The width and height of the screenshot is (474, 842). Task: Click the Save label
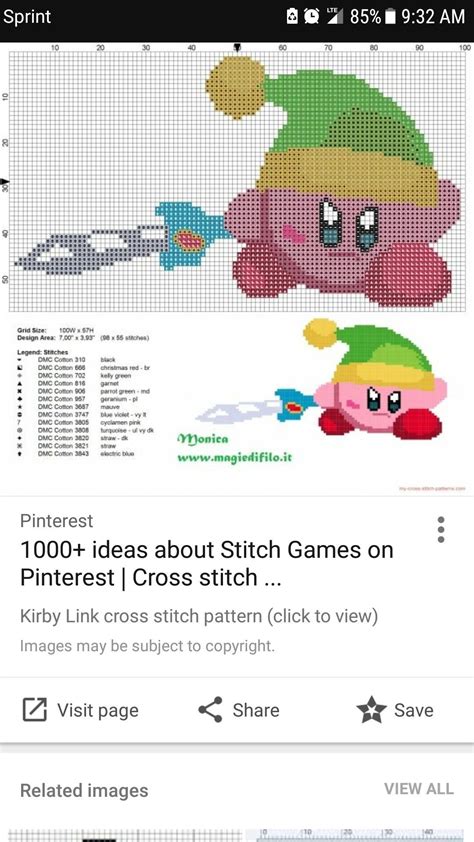click(x=413, y=710)
